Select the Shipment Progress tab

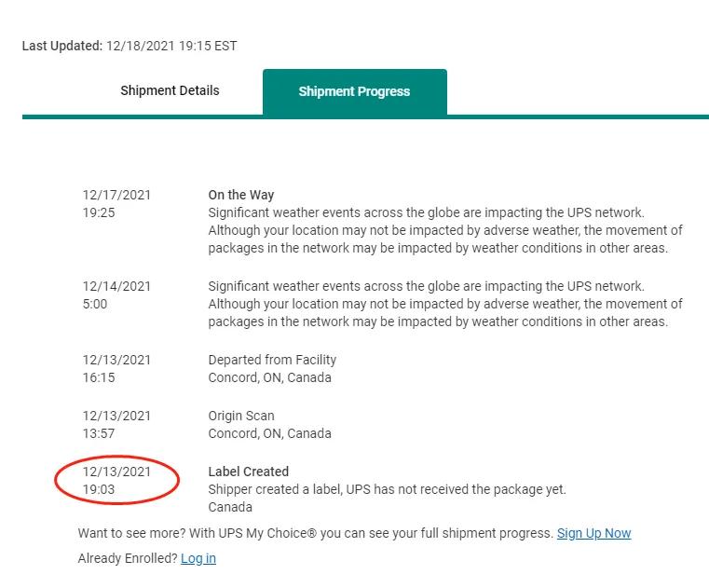click(354, 91)
